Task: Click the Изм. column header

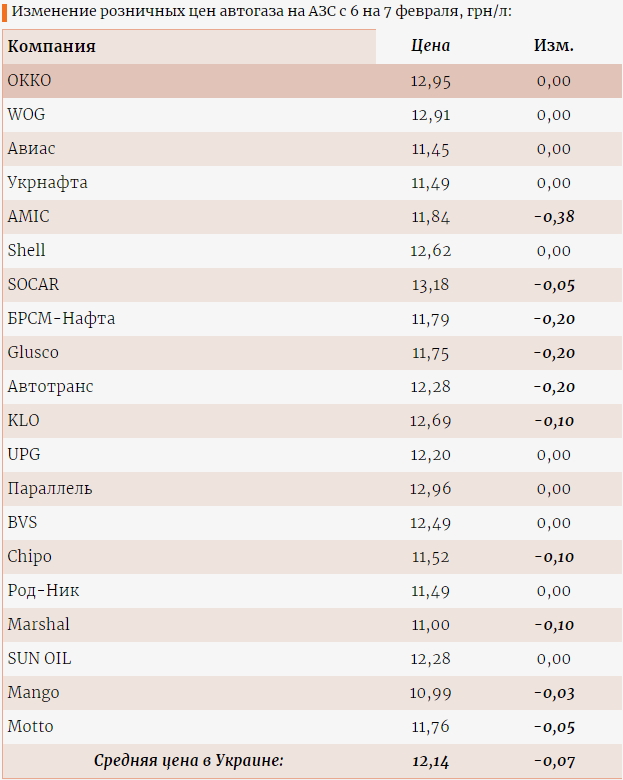Action: 554,45
